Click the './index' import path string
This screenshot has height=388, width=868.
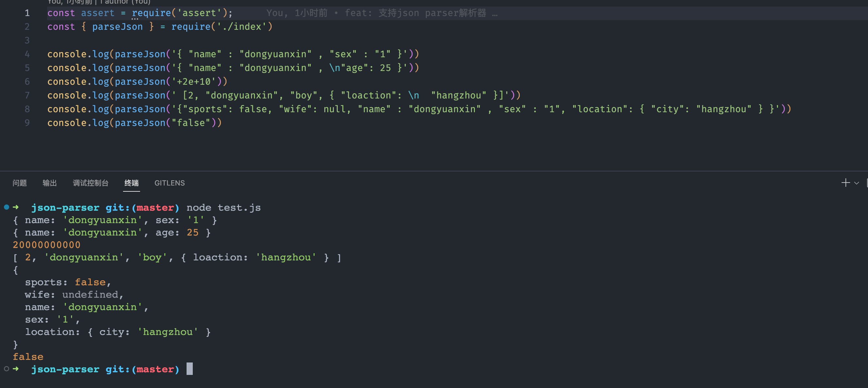tap(242, 27)
